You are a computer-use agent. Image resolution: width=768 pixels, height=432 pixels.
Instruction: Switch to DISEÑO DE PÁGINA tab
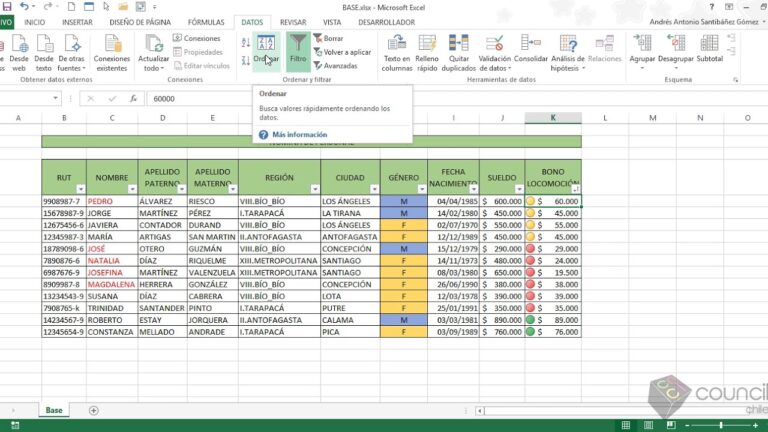tap(140, 22)
